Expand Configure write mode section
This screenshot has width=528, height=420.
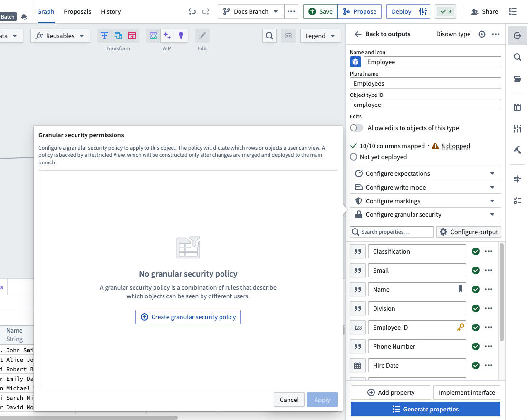[x=425, y=188]
